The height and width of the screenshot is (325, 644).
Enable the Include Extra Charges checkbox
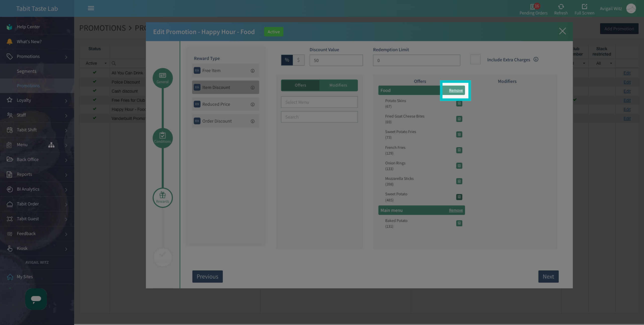pos(475,59)
